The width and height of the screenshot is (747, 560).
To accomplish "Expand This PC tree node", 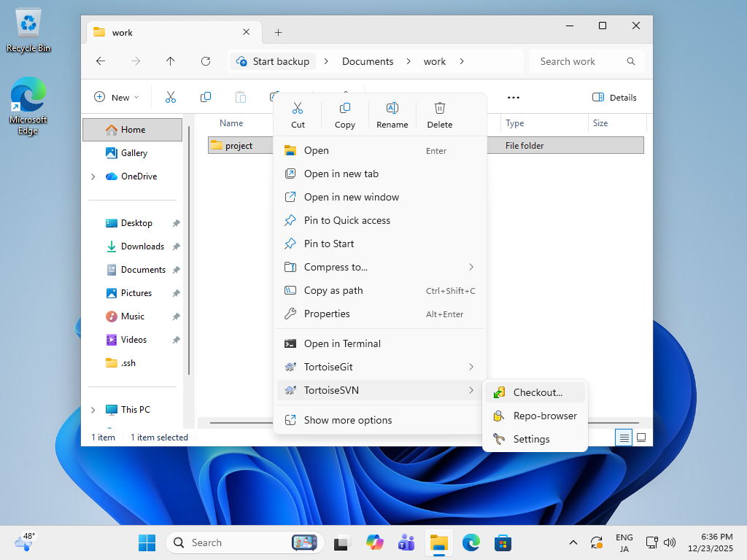I will click(x=93, y=410).
